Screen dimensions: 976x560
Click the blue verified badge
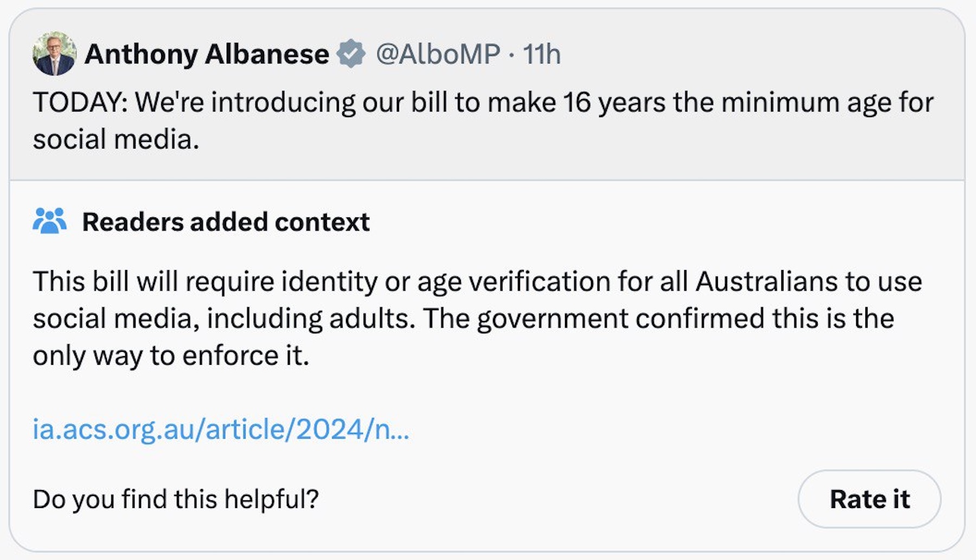(x=351, y=54)
